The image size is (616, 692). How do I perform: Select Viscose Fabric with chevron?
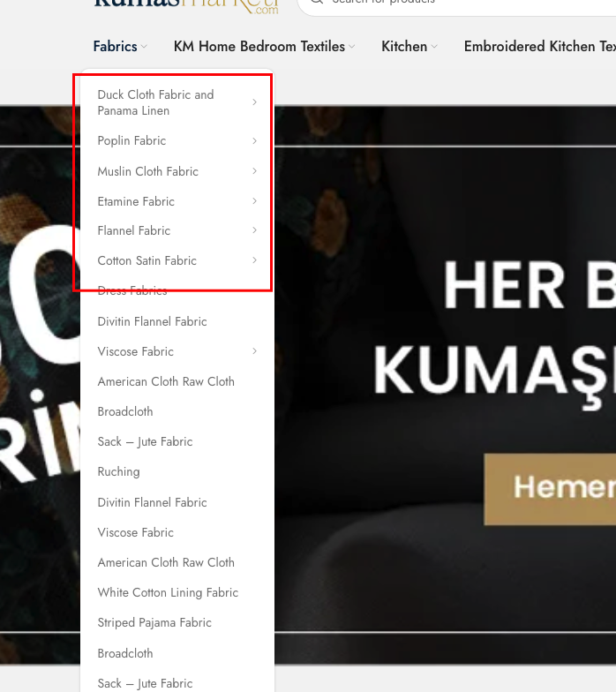136,351
